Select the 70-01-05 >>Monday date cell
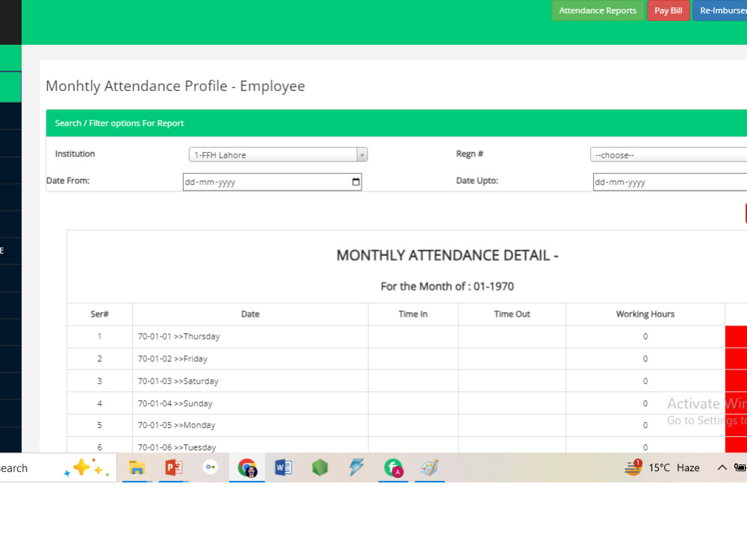 [250, 426]
